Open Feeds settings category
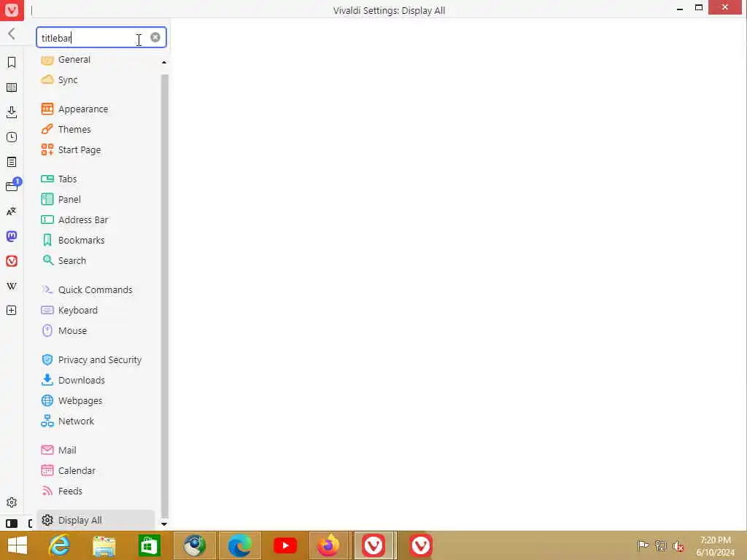The image size is (747, 560). coord(96,491)
